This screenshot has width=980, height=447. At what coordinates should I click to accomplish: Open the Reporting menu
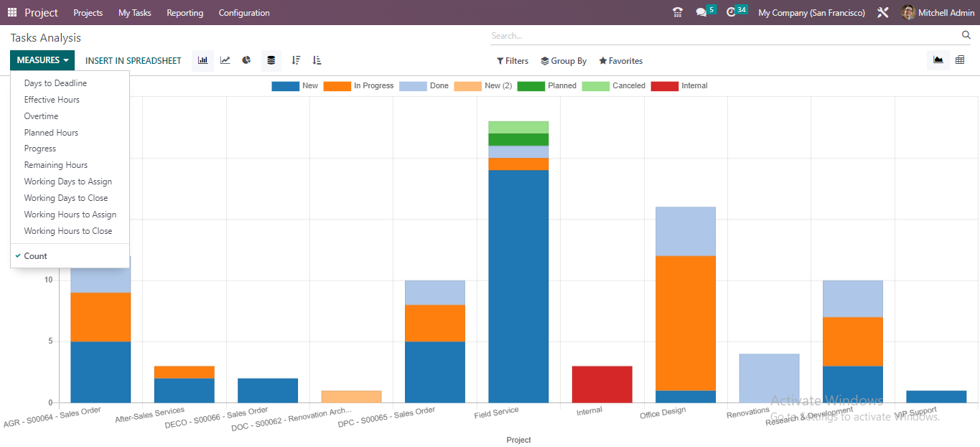click(x=185, y=12)
